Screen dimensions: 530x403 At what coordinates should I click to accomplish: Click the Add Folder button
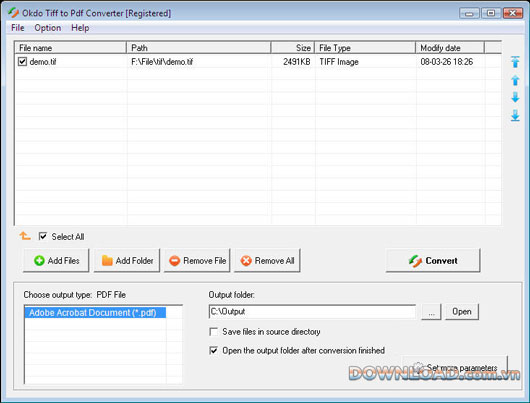(127, 260)
